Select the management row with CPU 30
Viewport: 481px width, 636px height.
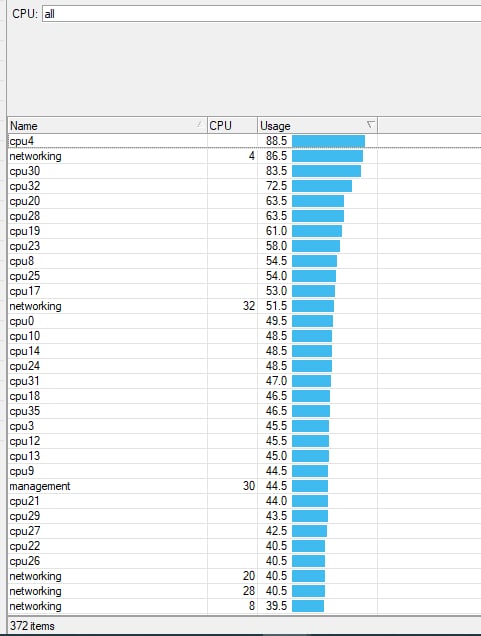click(244, 486)
